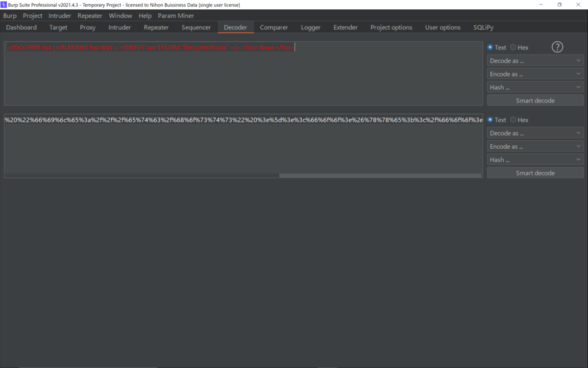588x368 pixels.
Task: Minimize the Burp Suite window
Action: (x=541, y=4)
